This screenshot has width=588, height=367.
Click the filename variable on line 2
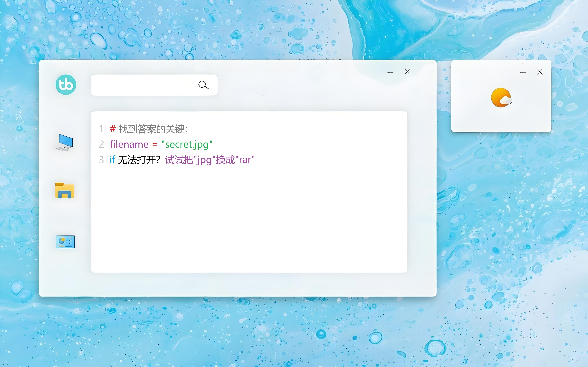tap(129, 144)
